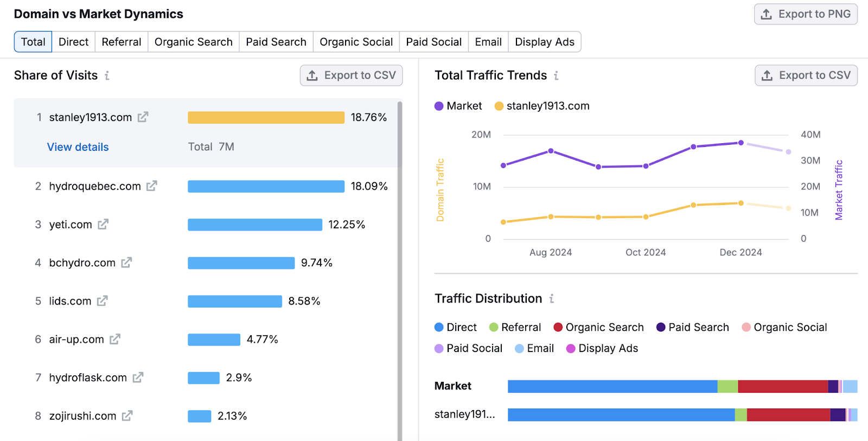Export Total Traffic Trends to CSV
This screenshot has width=868, height=441.
point(806,75)
